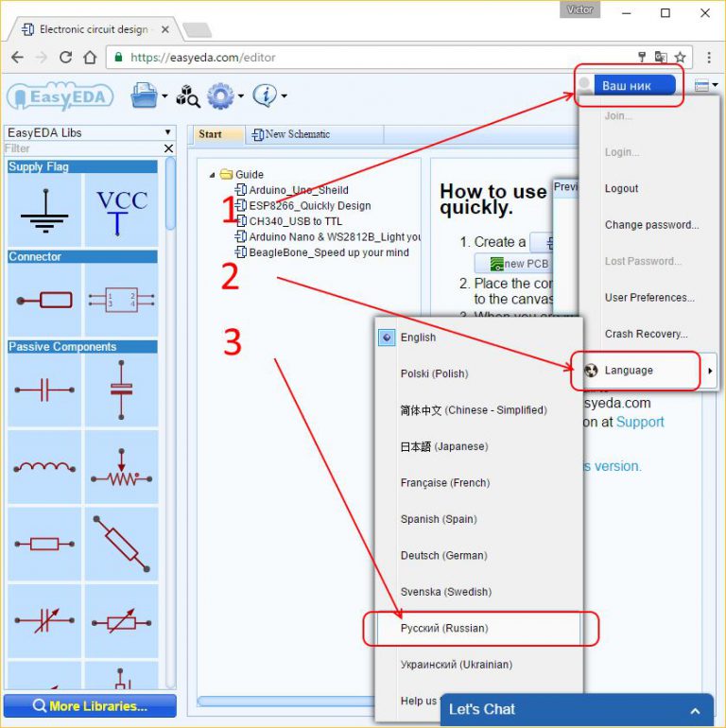Select the inductor coil symbol
726x728 pixels.
pos(44,467)
